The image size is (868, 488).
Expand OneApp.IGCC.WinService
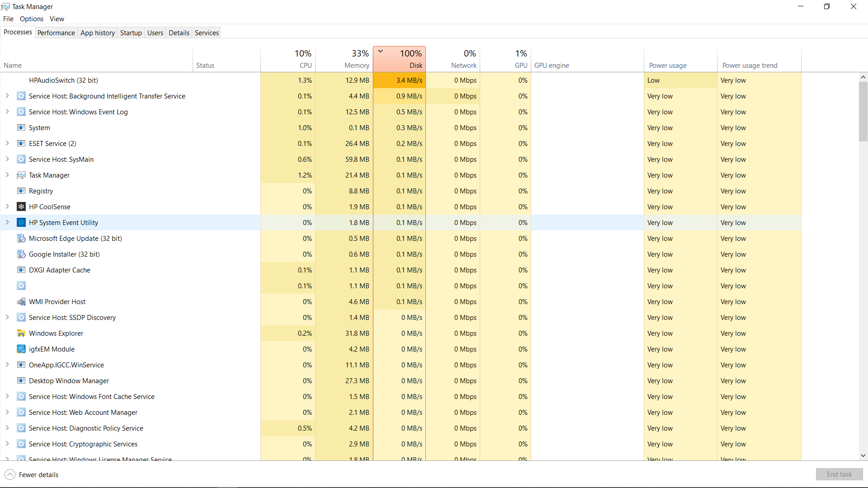point(7,365)
